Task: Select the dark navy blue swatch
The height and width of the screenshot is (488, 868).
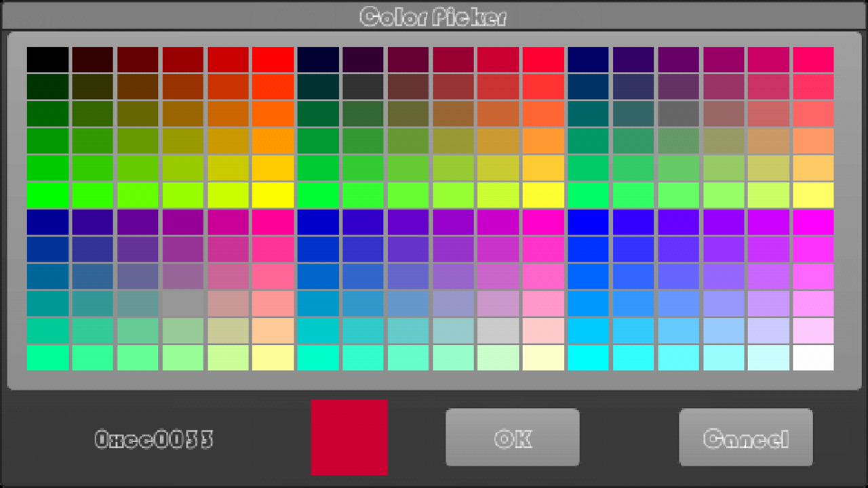Action: click(x=318, y=59)
